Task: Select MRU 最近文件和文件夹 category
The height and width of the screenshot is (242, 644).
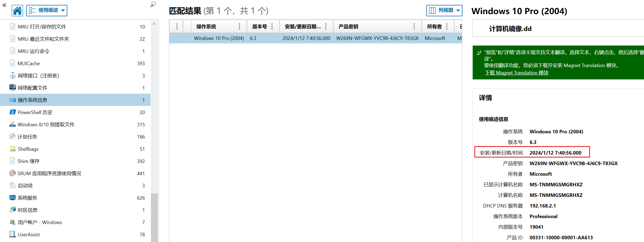Action: pos(75,39)
